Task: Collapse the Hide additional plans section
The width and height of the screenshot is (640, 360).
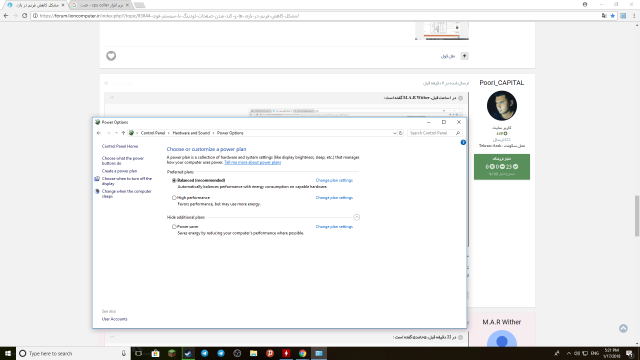Action: click(356, 218)
